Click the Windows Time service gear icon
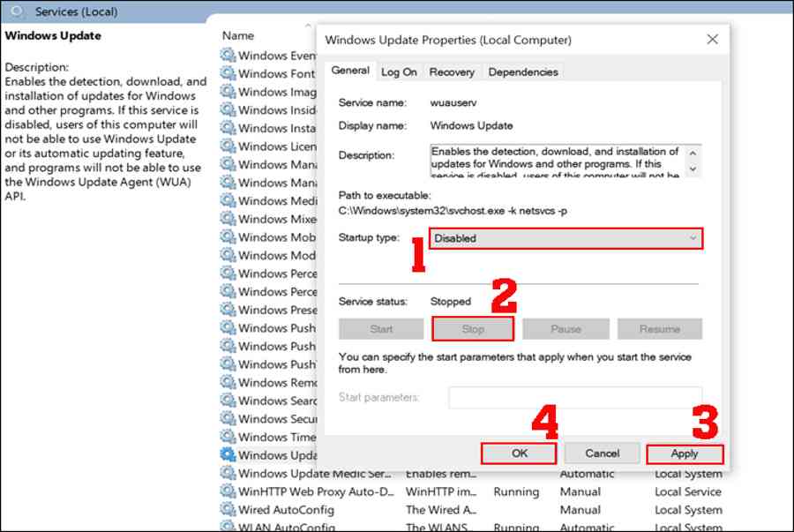This screenshot has width=794, height=532. (228, 437)
